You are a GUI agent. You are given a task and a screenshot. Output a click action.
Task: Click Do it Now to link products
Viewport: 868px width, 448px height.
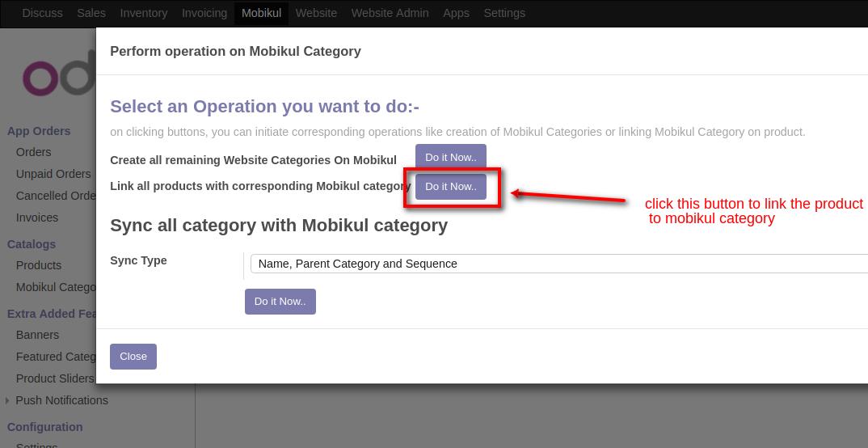pos(450,187)
